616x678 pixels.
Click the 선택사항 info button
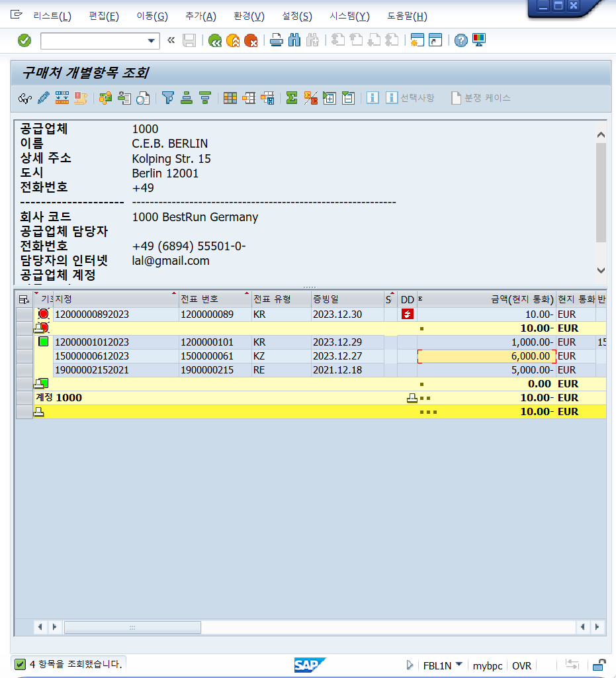pyautogui.click(x=410, y=98)
